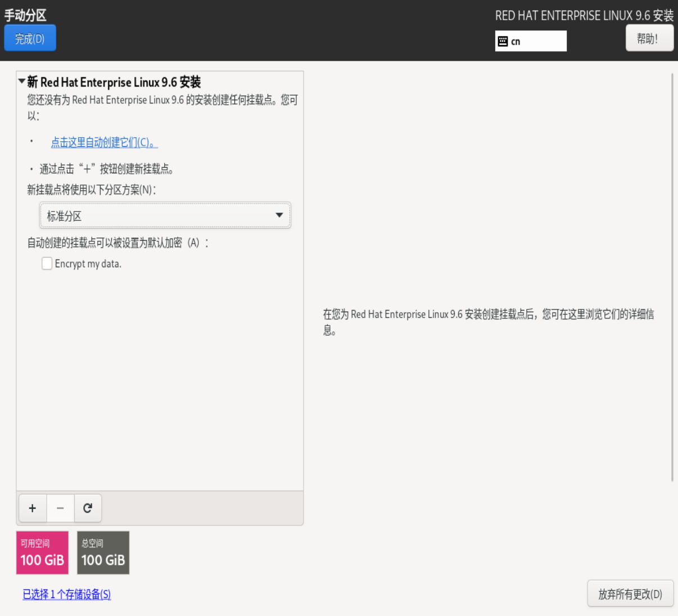Click the 放弃所有更改(D) button
Viewport: 678px width, 616px height.
[630, 594]
